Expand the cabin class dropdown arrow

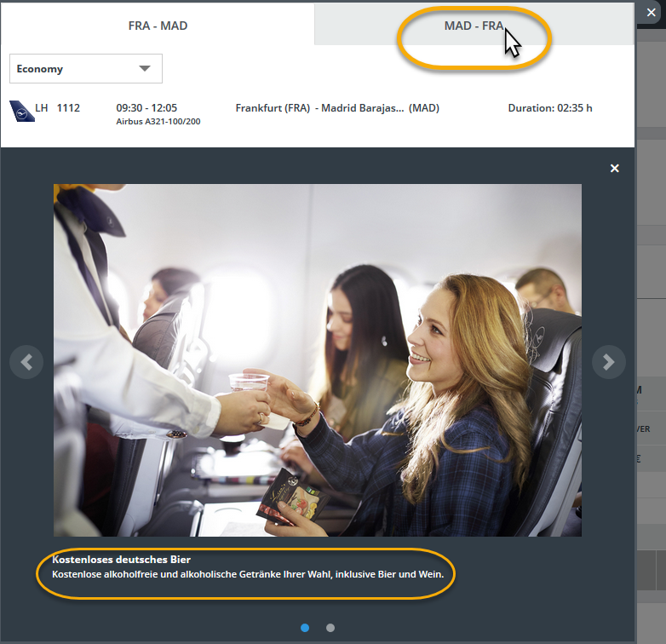[x=145, y=68]
